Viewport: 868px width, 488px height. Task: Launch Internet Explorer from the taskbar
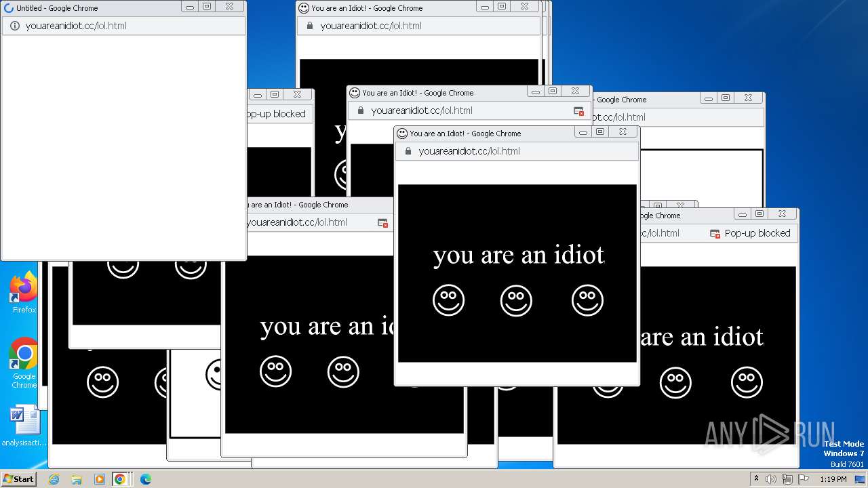point(54,479)
